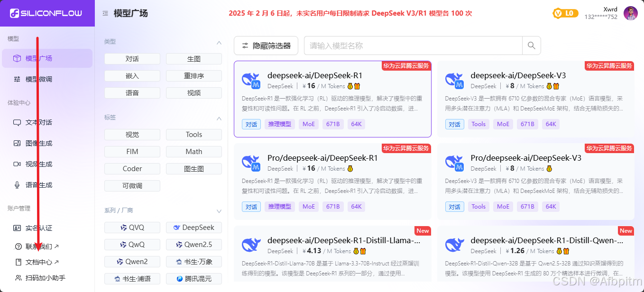Click the 图像生成 picture icon

click(x=17, y=143)
